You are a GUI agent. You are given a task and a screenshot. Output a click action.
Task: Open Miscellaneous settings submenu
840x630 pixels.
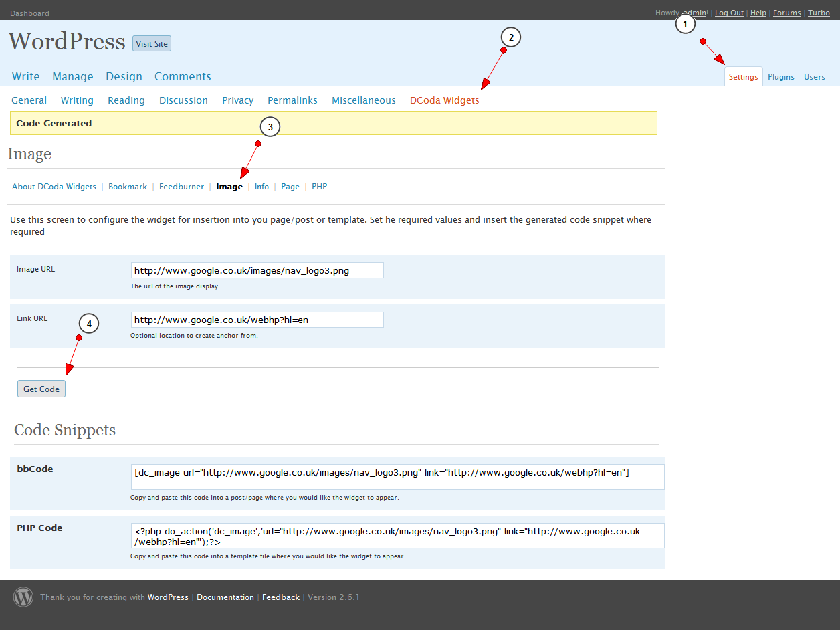click(x=364, y=100)
